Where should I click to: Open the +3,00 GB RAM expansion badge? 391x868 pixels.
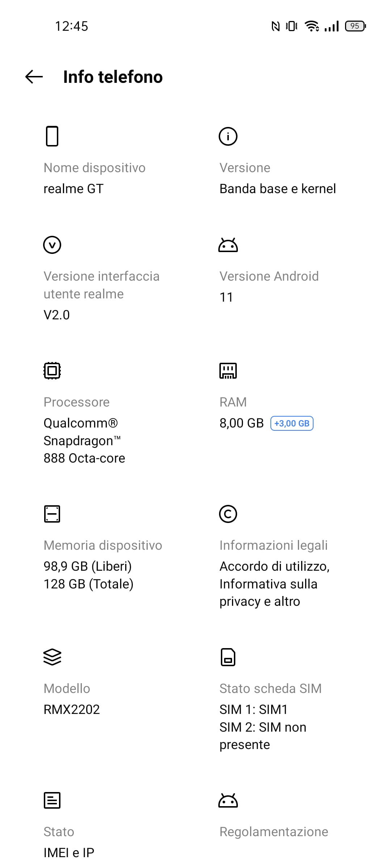pyautogui.click(x=292, y=424)
